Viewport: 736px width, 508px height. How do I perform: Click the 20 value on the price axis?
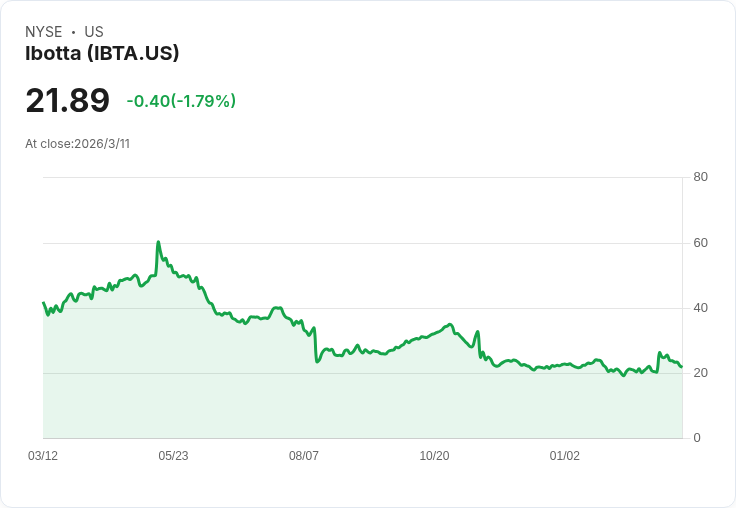pos(701,373)
